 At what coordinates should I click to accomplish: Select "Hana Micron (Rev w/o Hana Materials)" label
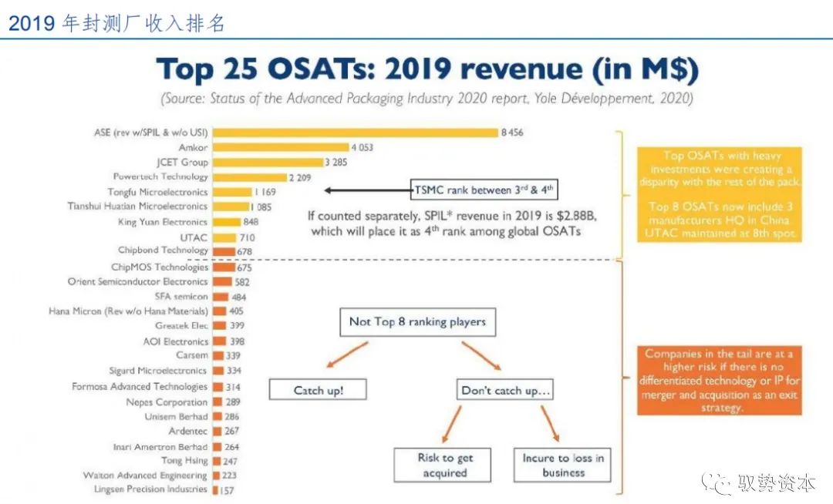coord(128,311)
